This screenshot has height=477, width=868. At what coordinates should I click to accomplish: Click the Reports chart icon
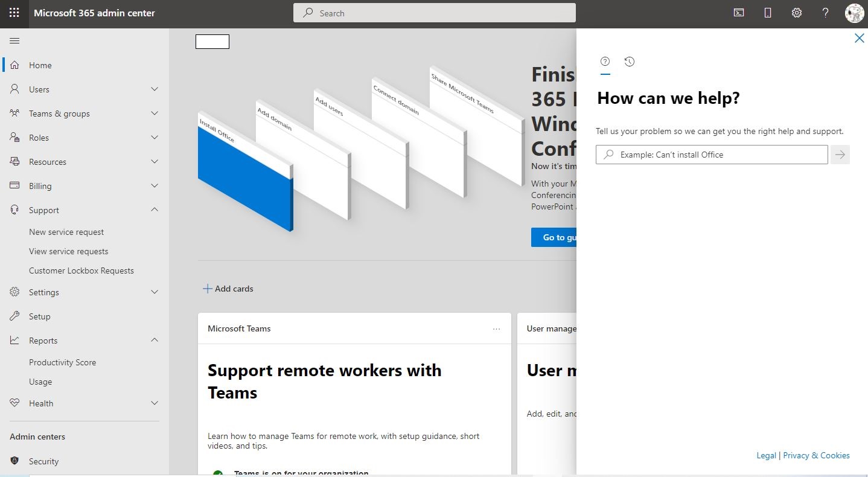point(15,341)
